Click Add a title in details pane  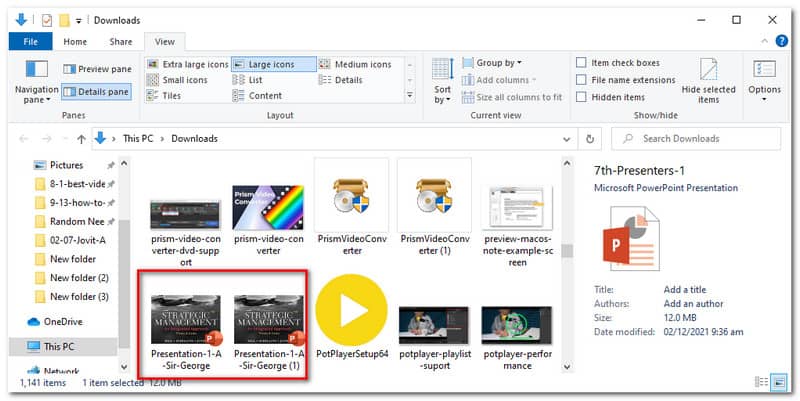click(685, 289)
